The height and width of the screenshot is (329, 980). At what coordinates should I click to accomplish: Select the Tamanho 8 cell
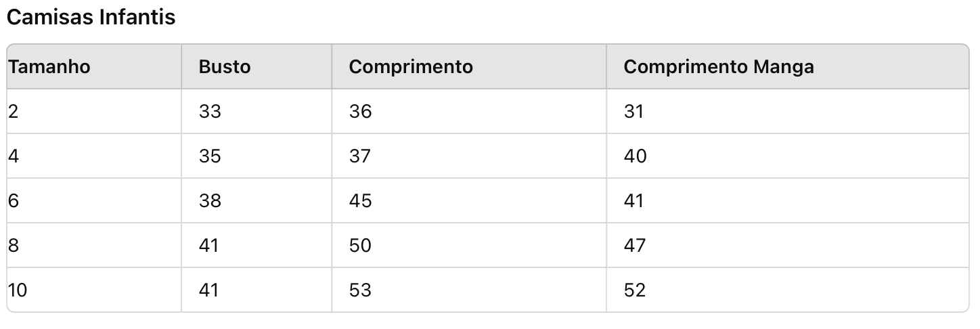tap(94, 245)
